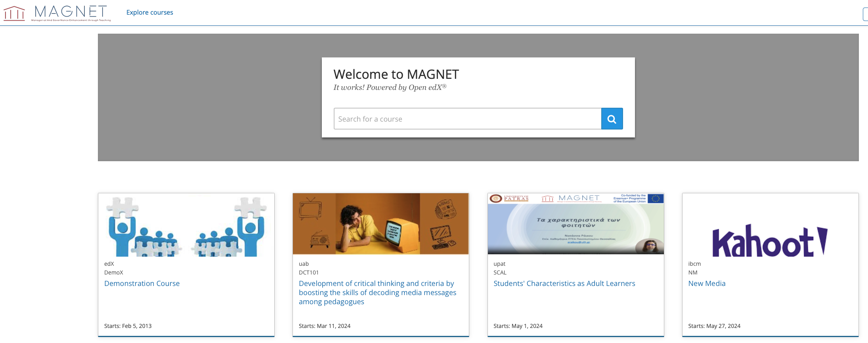Open the critical thinking course thumbnail
This screenshot has width=868, height=343.
(x=381, y=224)
